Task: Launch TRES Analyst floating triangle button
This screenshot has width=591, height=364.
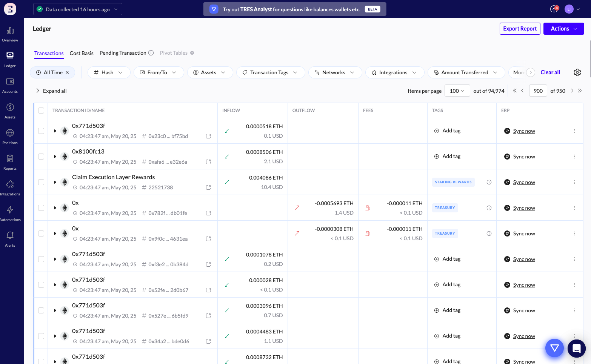Action: click(x=554, y=348)
